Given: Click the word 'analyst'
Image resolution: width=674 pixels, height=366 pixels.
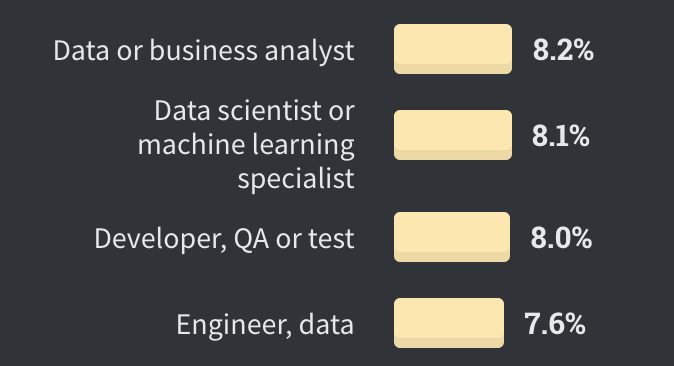Looking at the screenshot, I should (309, 52).
